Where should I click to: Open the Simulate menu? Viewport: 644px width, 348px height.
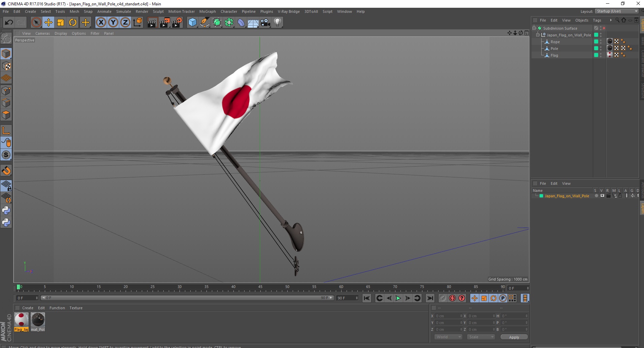pyautogui.click(x=124, y=11)
